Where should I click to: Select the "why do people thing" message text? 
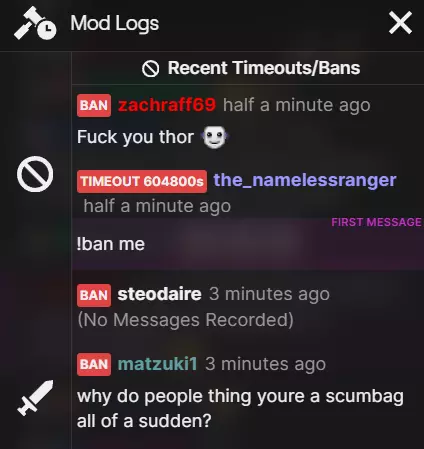(240, 408)
